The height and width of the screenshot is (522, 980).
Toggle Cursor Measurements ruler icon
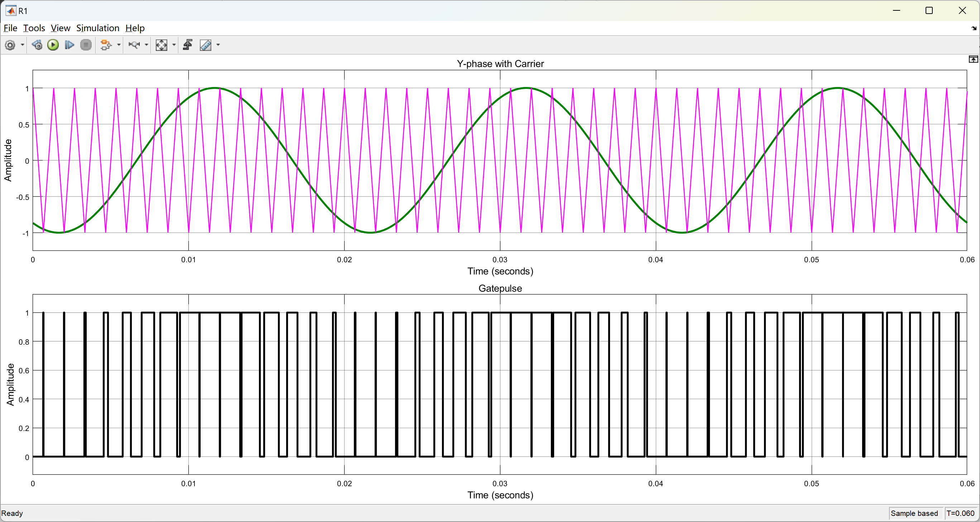pyautogui.click(x=206, y=45)
